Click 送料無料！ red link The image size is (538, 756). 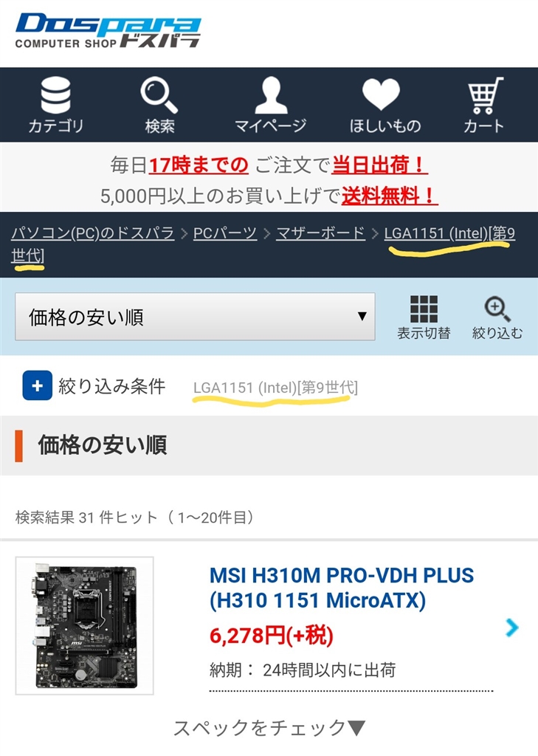click(390, 196)
